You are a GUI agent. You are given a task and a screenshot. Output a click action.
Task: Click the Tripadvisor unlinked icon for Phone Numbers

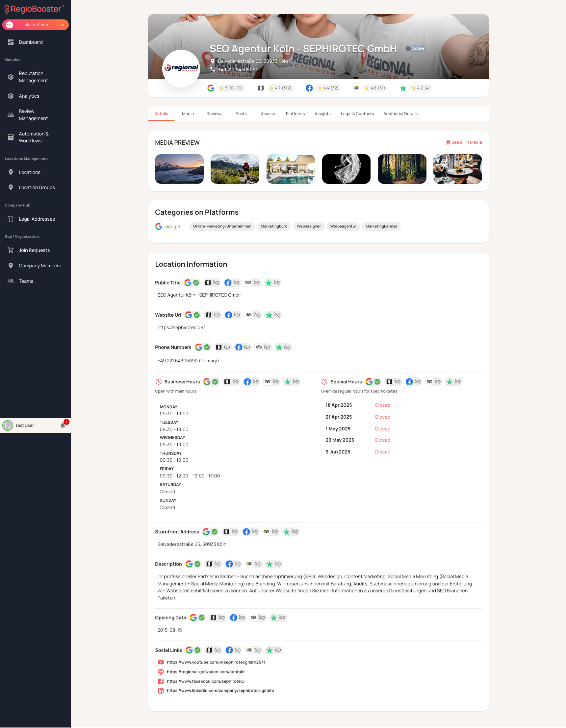coord(267,347)
